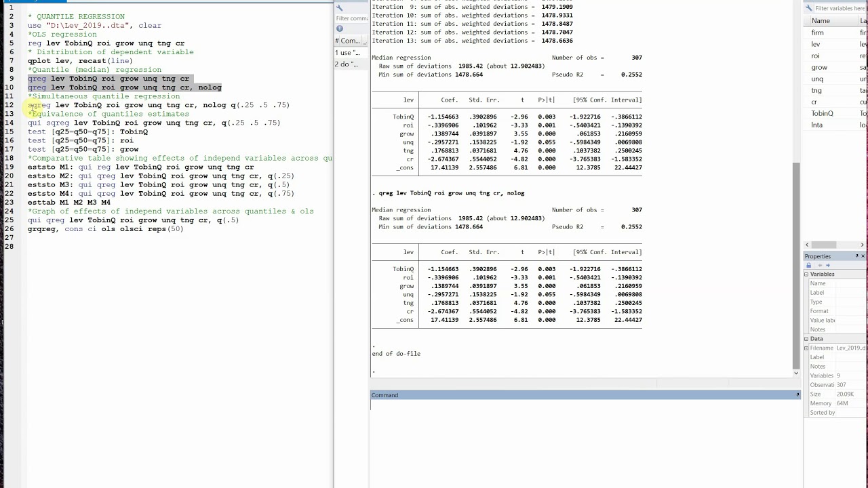The image size is (868, 488).
Task: Close the Properties panel
Action: (x=863, y=256)
